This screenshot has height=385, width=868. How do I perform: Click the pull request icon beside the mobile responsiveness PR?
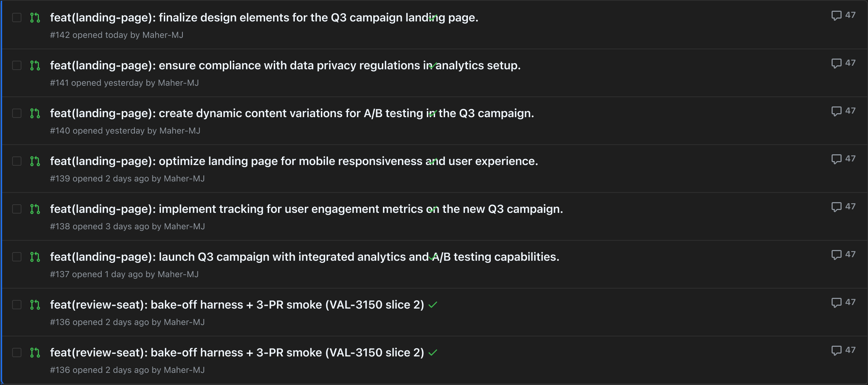(35, 161)
